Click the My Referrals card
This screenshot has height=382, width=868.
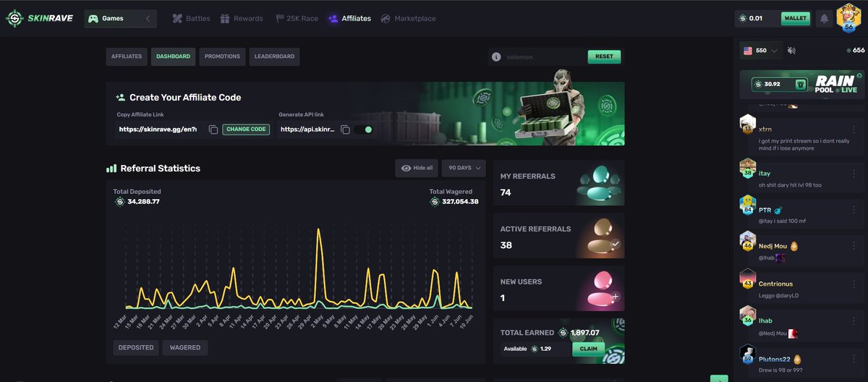tap(558, 184)
